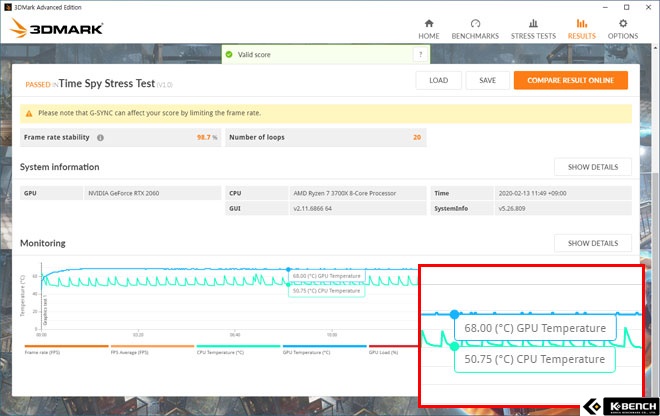Click the LOAD button

pos(438,80)
